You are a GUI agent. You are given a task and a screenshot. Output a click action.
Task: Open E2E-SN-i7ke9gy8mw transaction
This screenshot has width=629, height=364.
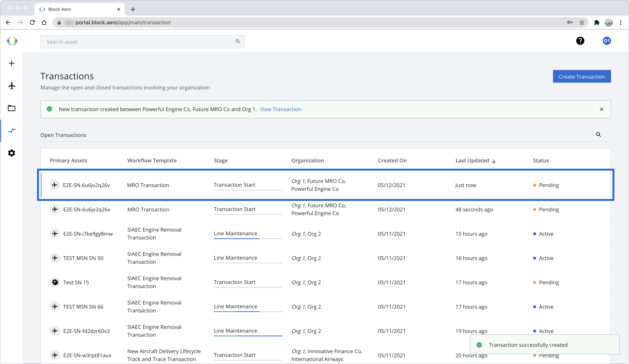point(326,234)
